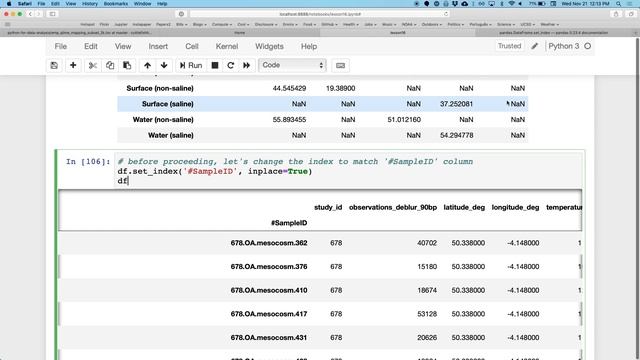Image resolution: width=640 pixels, height=360 pixels.
Task: Switch to the Home browser tab
Action: pos(240,33)
